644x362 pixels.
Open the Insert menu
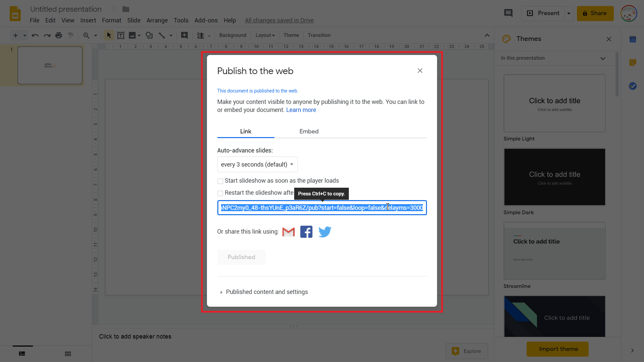click(88, 20)
